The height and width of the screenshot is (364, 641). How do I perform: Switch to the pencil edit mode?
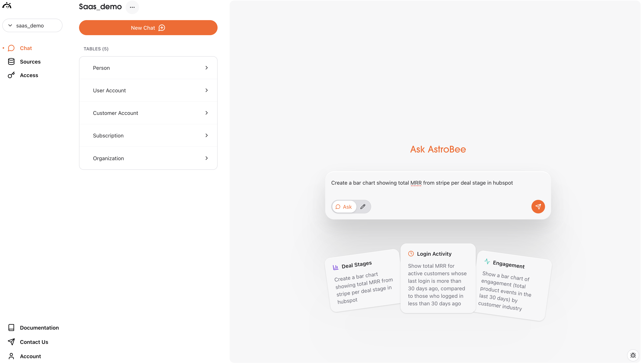click(x=363, y=206)
